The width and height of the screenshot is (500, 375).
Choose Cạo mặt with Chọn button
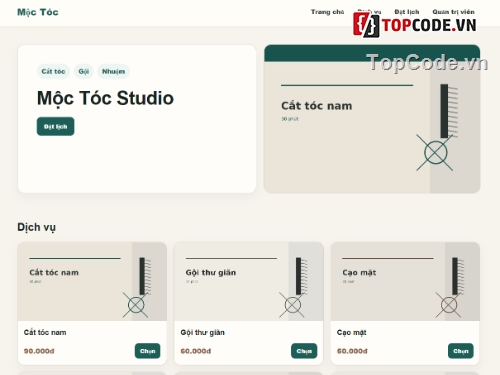coord(461,351)
